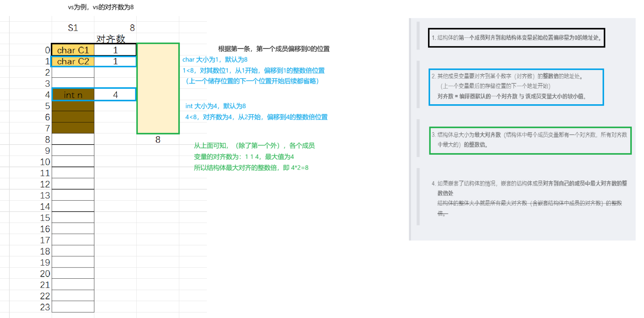Select row number 23
The height and width of the screenshot is (318, 644).
pyautogui.click(x=45, y=308)
